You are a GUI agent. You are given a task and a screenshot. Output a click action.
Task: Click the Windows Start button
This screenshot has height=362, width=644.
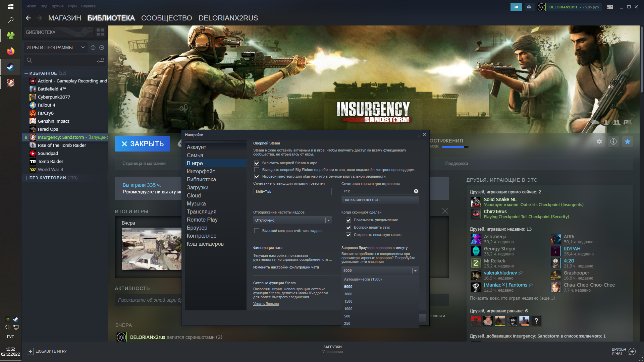pos(11,7)
